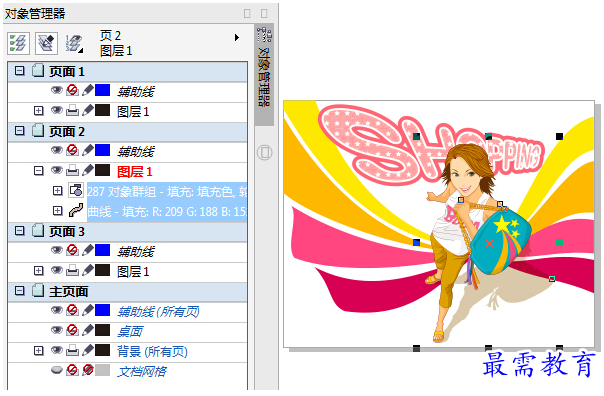Screen dimensions: 604x396
Task: Expand 图层 1 under 页面 3
Action: [39, 271]
